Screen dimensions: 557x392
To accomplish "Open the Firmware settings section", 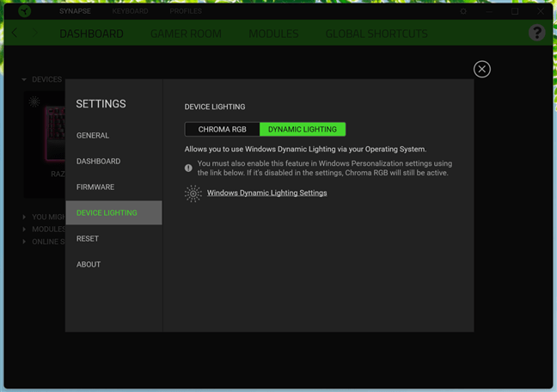I will (x=95, y=187).
